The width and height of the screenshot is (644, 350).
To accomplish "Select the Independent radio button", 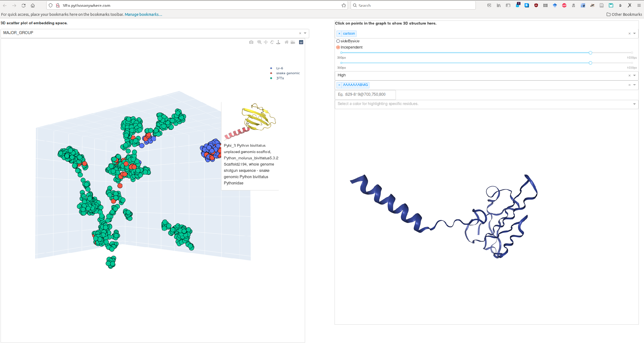I will click(338, 47).
